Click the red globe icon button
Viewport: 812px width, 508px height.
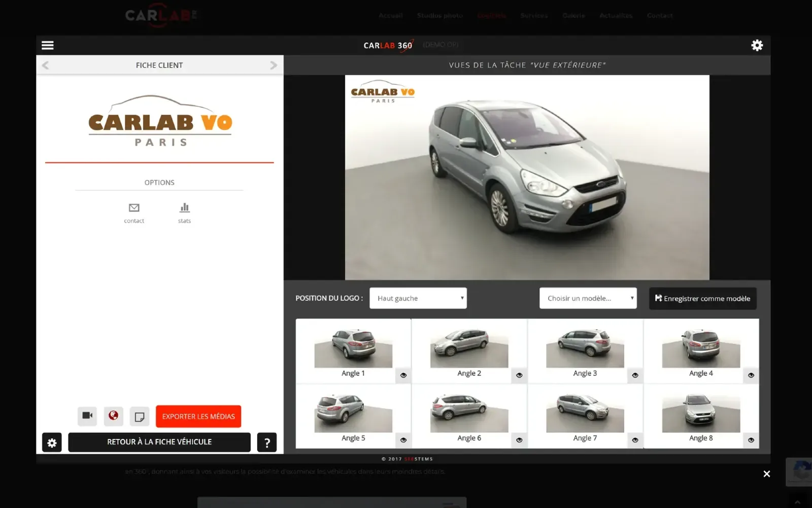coord(114,416)
